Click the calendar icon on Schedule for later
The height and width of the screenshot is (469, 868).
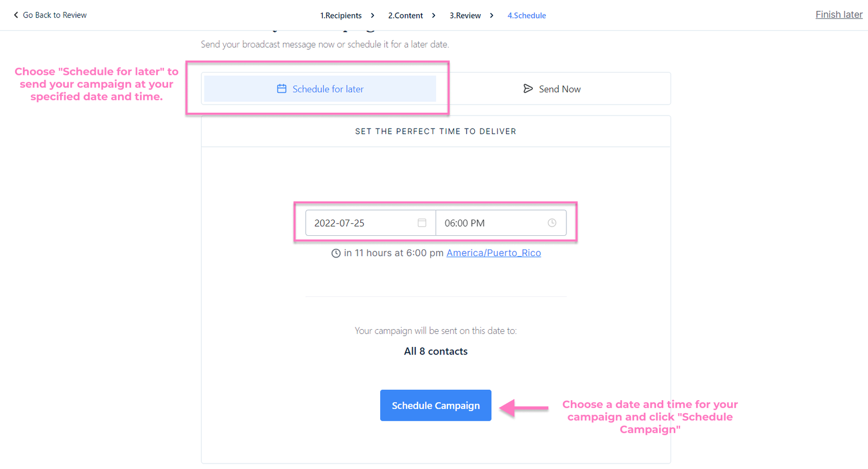[282, 89]
